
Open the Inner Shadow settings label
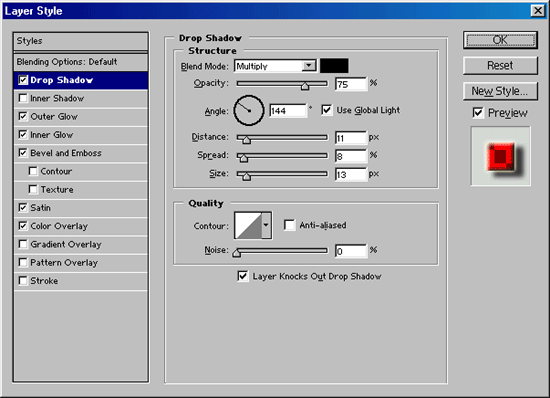click(57, 99)
